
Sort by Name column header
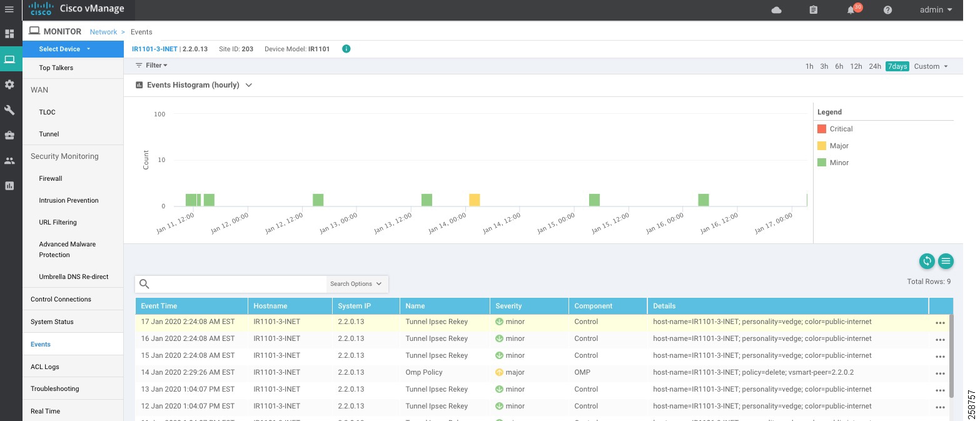(445, 306)
